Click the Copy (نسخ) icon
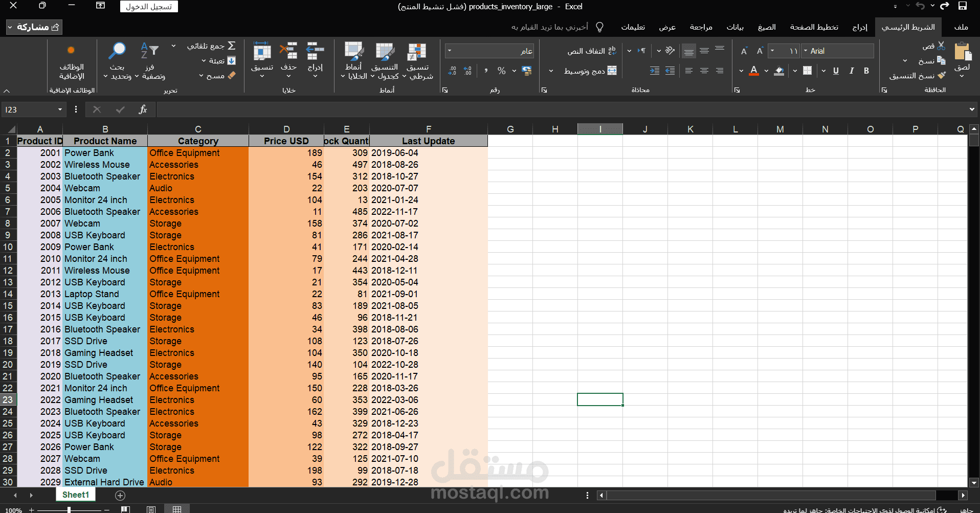This screenshot has width=980, height=513. (941, 60)
